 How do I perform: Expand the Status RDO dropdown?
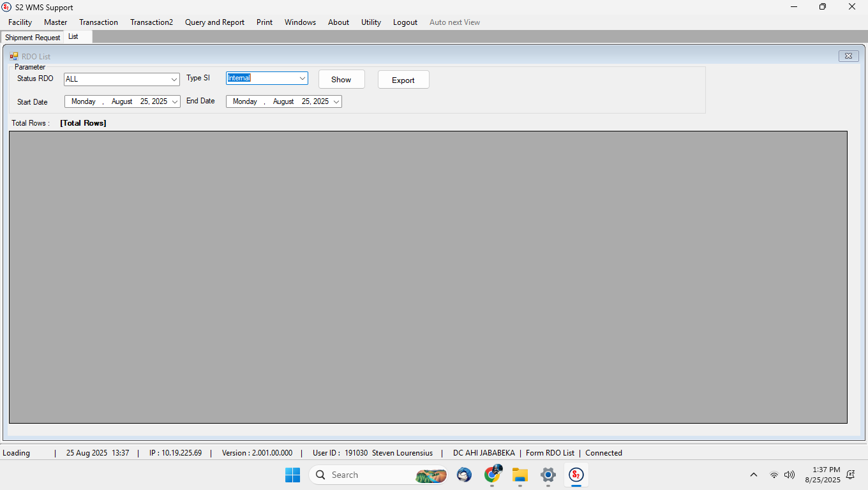click(174, 80)
